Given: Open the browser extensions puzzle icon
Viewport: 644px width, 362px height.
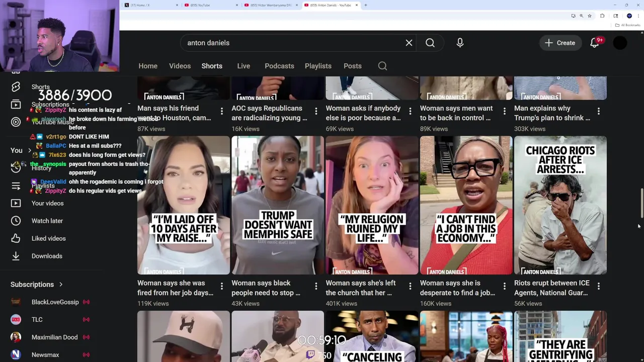Looking at the screenshot, I should coord(602,16).
